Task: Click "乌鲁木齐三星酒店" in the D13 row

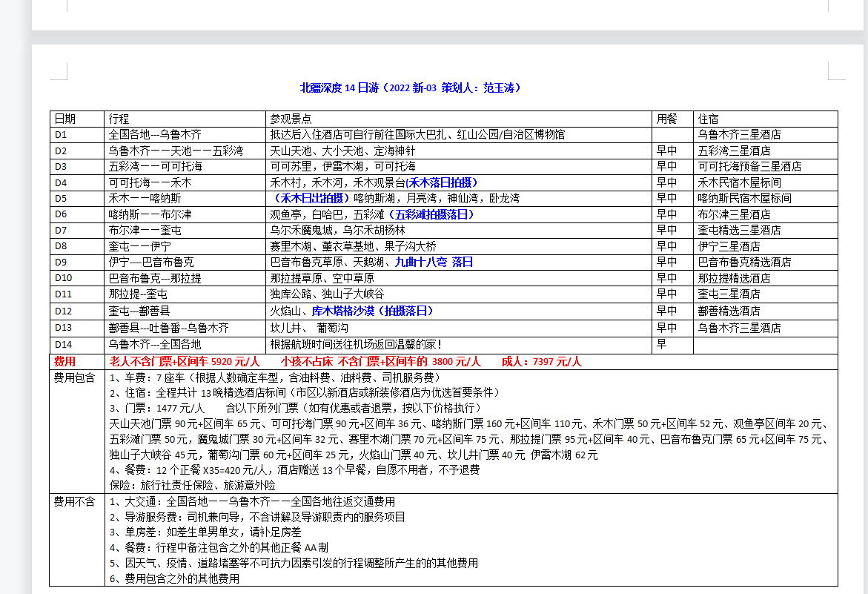Action: pyautogui.click(x=739, y=328)
